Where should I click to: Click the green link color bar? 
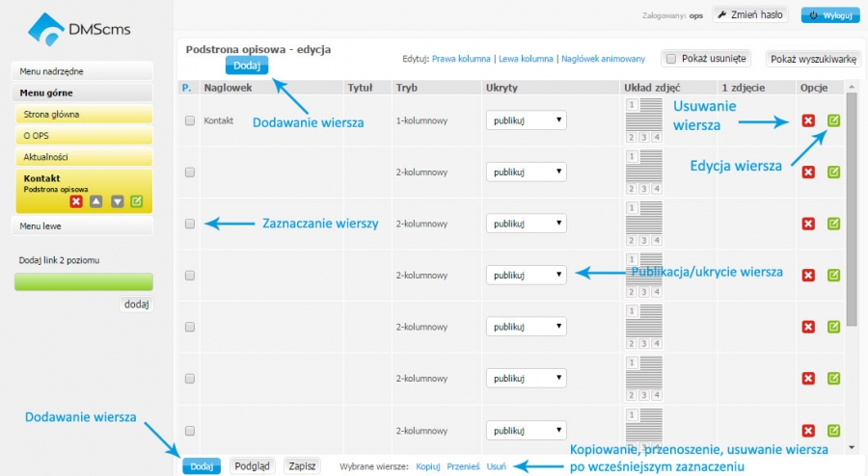pyautogui.click(x=84, y=281)
